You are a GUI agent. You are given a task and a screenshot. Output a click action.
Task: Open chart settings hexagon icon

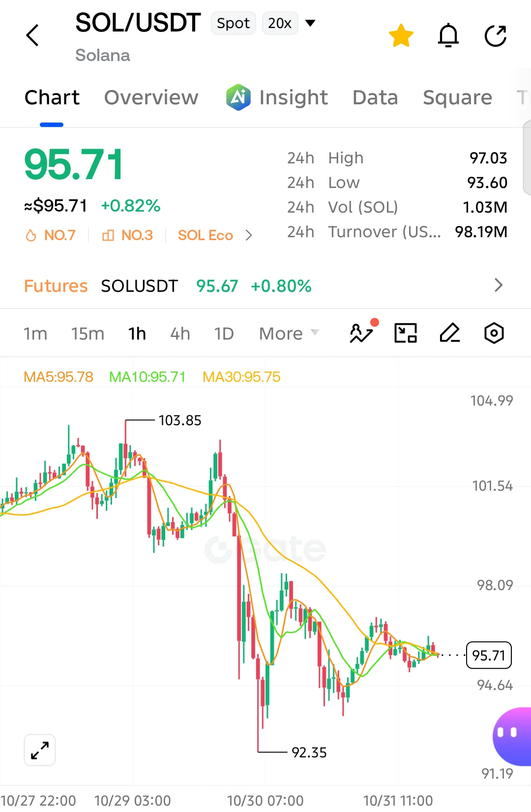click(494, 333)
